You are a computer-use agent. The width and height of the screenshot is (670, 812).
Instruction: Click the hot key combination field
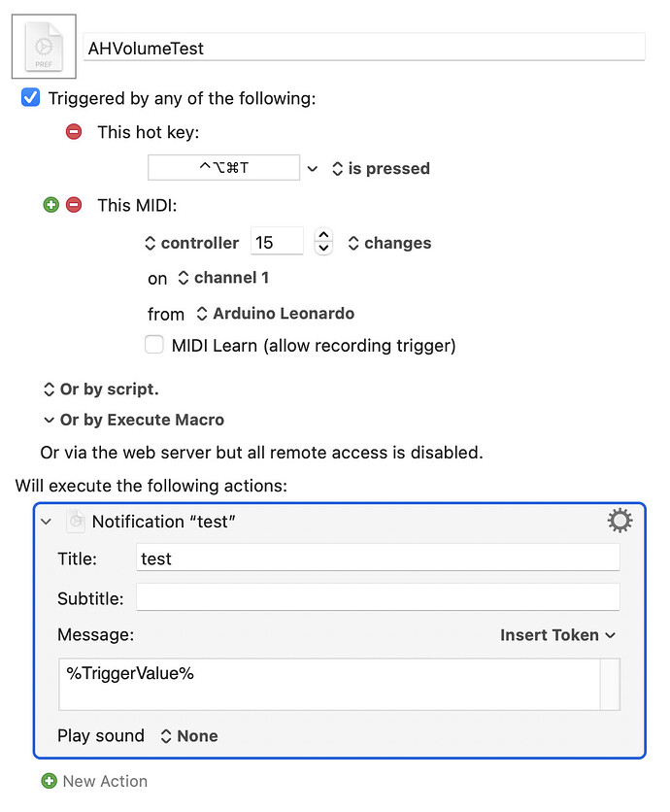[x=223, y=168]
